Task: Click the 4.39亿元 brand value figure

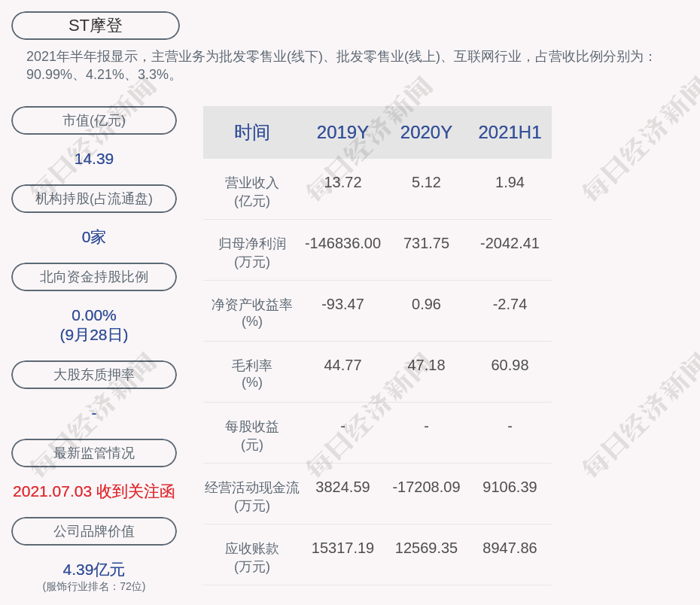Action: point(94,570)
